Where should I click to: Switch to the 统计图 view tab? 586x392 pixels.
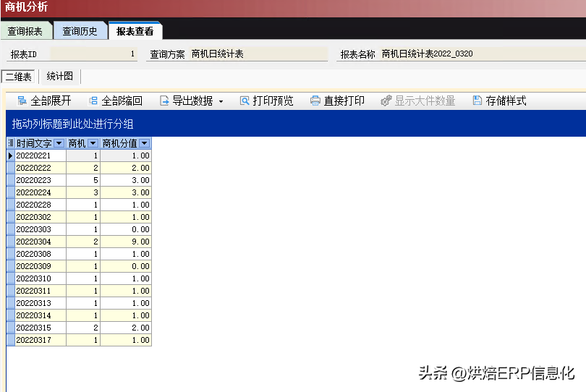click(x=60, y=76)
